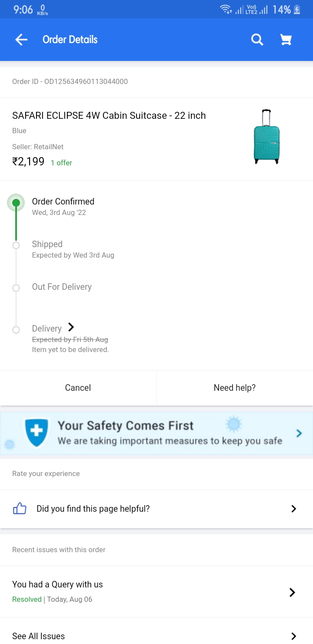Open the See All Issues chevron

[x=293, y=636]
